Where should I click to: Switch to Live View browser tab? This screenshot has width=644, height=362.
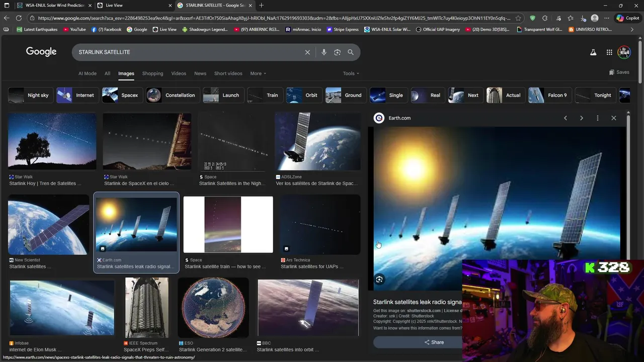coord(134,6)
